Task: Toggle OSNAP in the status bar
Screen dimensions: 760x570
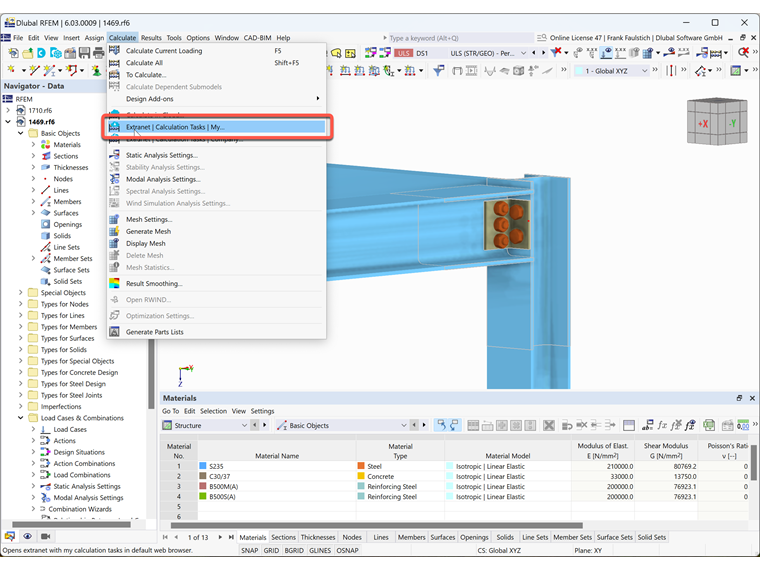Action: (348, 551)
